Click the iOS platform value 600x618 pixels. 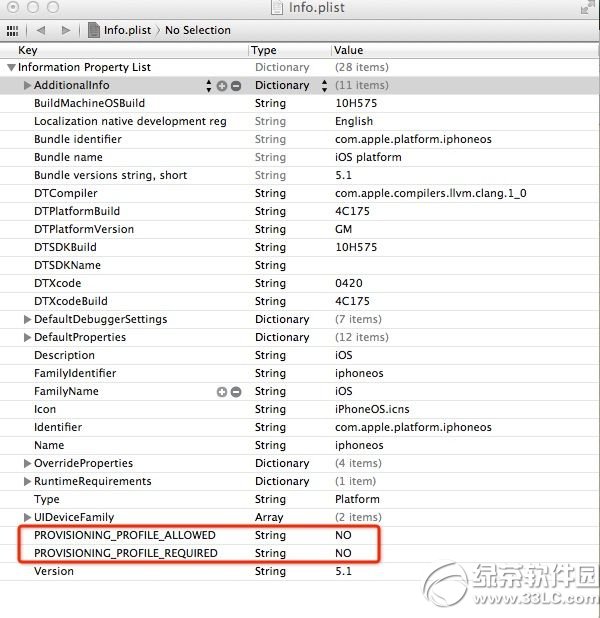coord(368,157)
